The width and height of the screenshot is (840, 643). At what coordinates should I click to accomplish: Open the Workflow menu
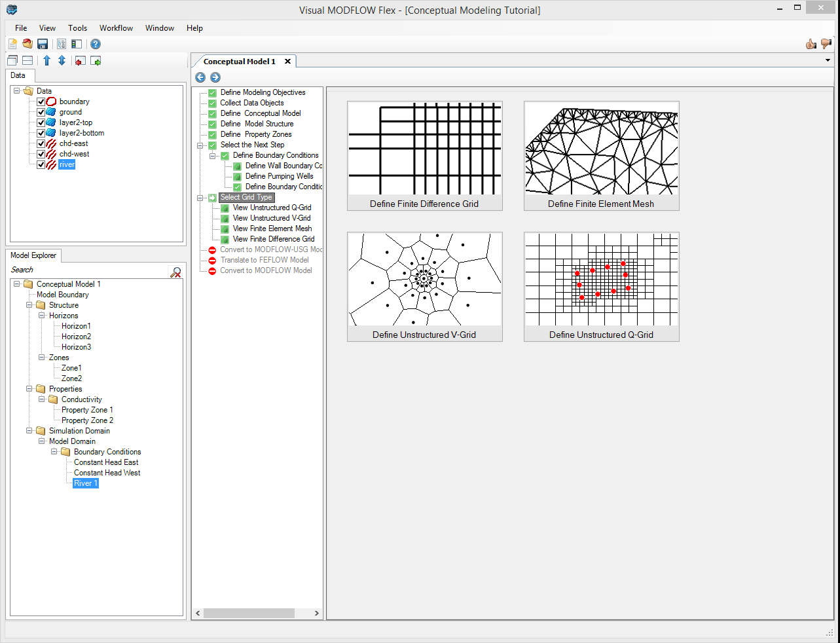(116, 28)
